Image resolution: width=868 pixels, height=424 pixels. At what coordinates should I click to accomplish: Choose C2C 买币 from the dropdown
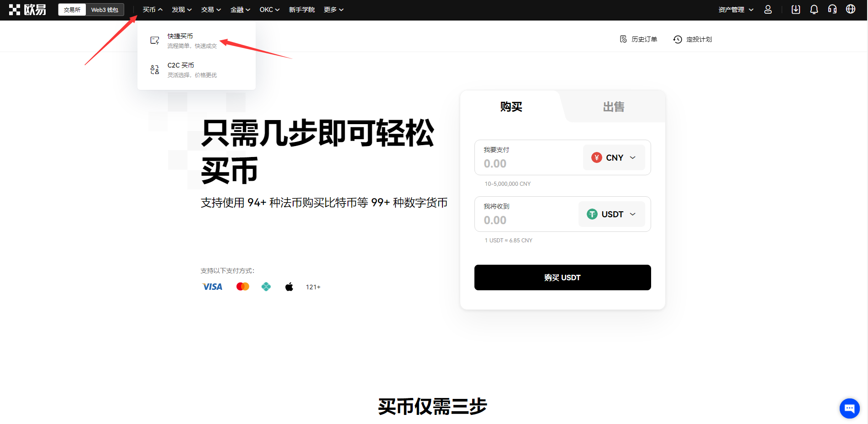tap(196, 70)
